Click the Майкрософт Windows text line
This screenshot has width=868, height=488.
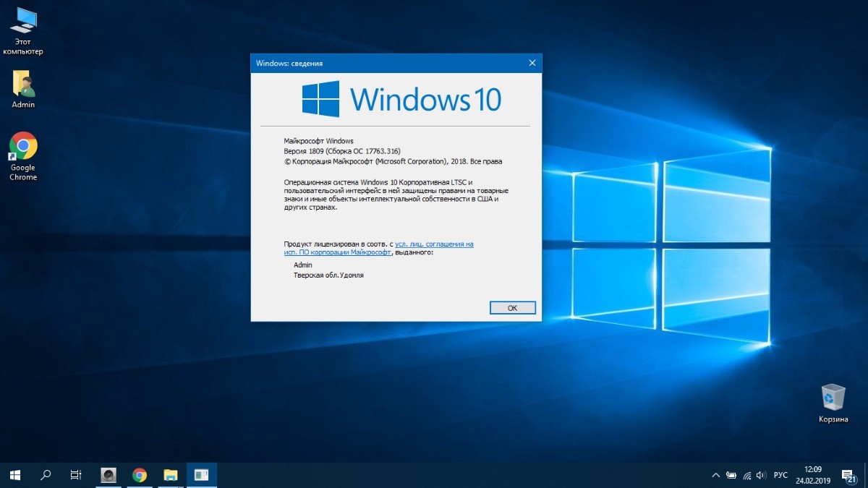pyautogui.click(x=318, y=140)
